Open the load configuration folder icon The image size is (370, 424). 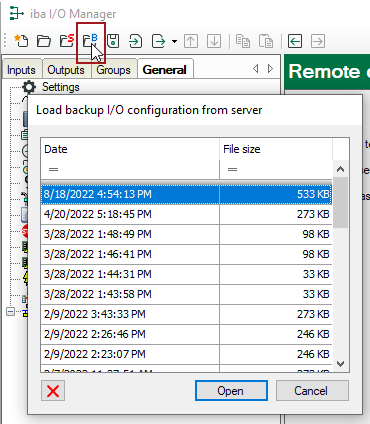click(x=44, y=41)
